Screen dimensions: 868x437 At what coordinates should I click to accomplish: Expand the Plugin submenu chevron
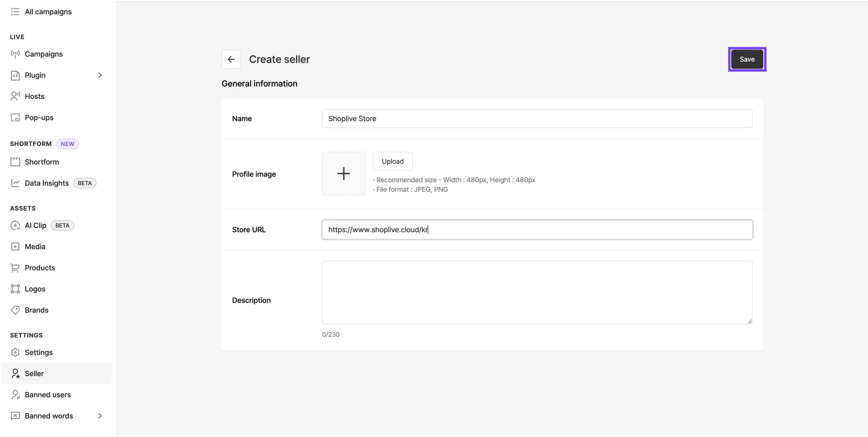pyautogui.click(x=100, y=75)
